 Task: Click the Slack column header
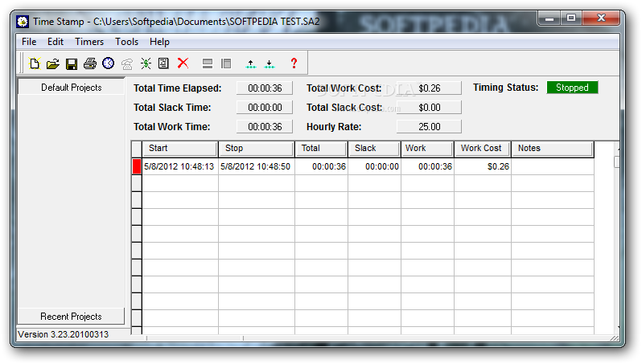pos(374,149)
